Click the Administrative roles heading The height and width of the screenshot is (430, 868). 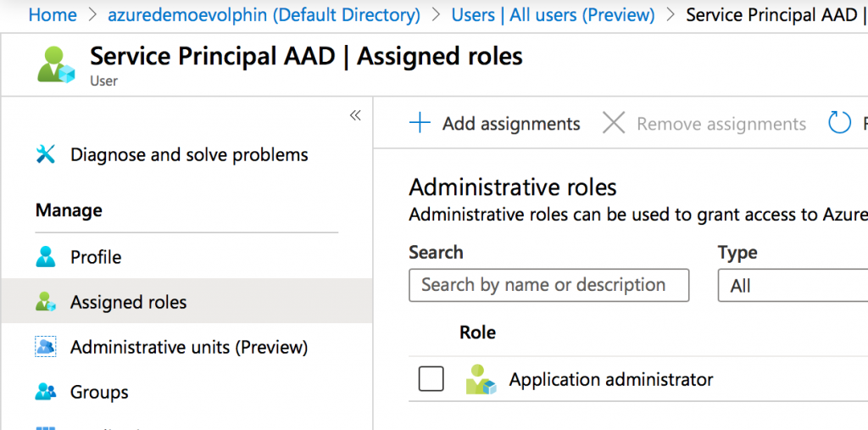point(513,187)
